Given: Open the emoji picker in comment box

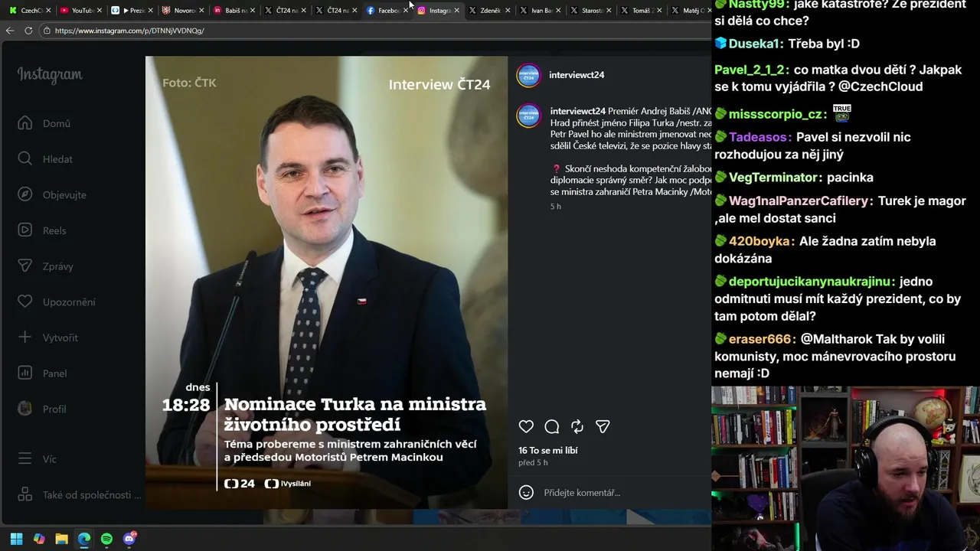Looking at the screenshot, I should point(526,493).
